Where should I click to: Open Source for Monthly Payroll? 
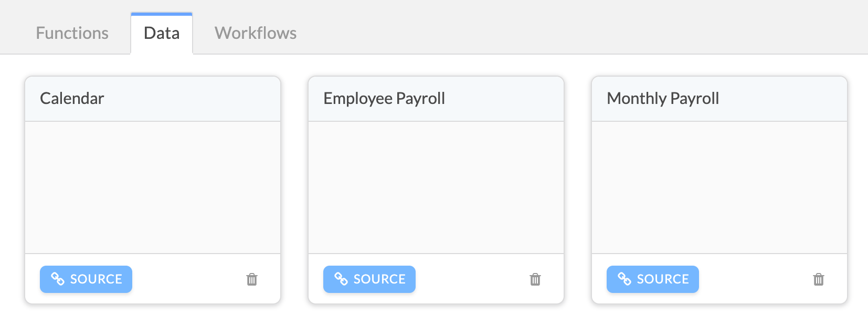(653, 279)
